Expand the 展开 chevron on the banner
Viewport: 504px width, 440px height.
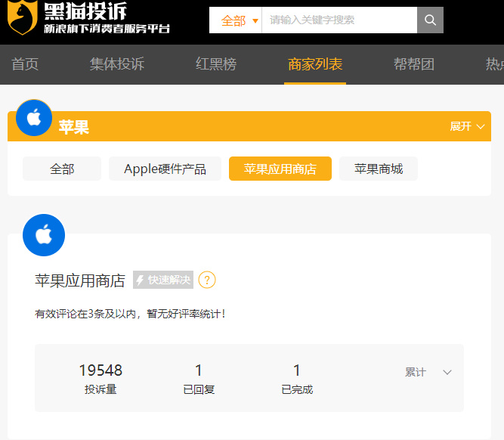coord(467,126)
